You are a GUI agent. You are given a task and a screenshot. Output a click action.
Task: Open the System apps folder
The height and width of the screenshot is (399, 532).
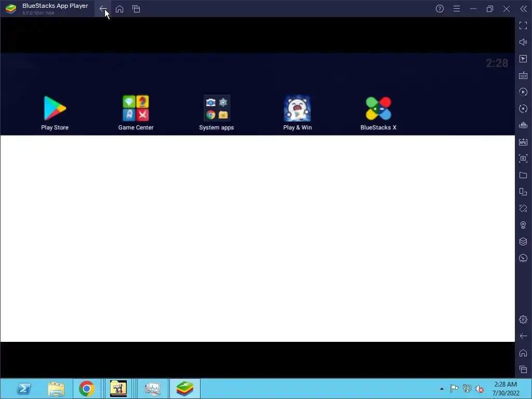(217, 113)
